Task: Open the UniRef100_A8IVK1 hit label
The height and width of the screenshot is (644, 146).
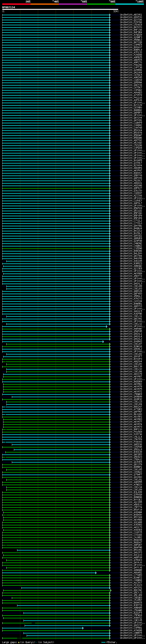Action: tap(131, 15)
